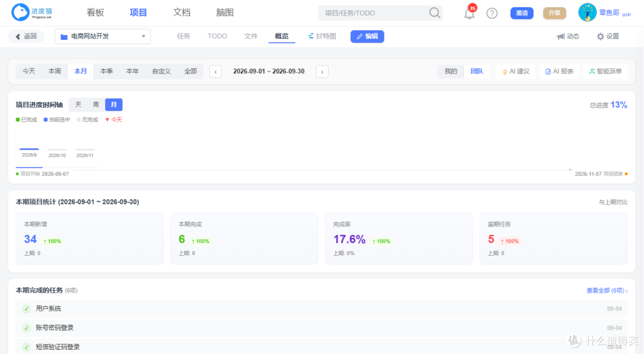Click the green check beside 账号密码登录
The height and width of the screenshot is (354, 644).
[27, 328]
